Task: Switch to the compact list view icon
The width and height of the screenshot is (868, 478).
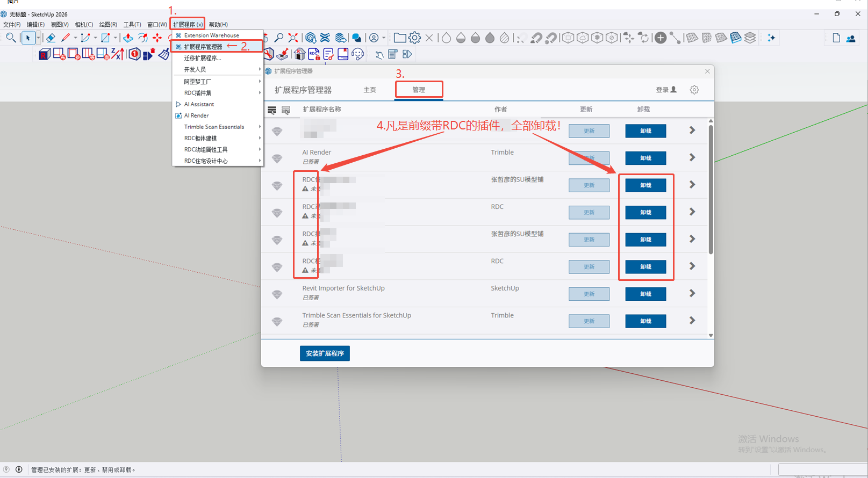Action: point(286,110)
